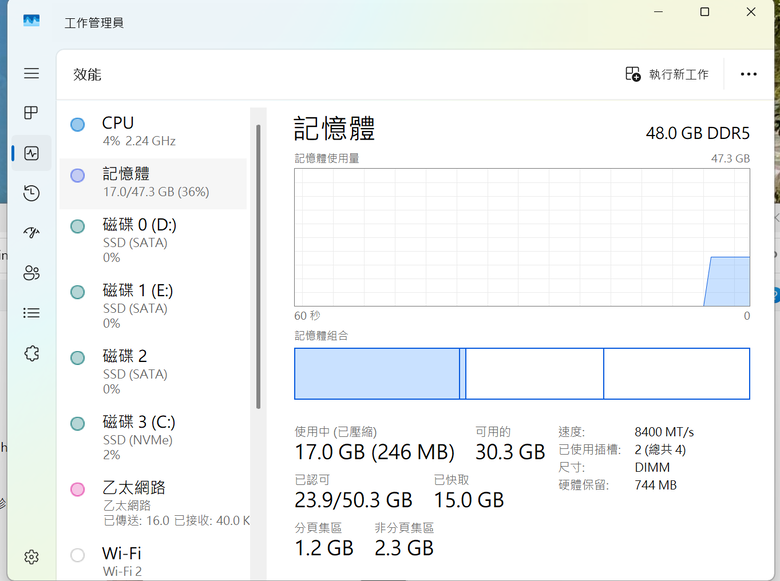Select 磁碟 3 (C:) NVMe entry

[x=153, y=438]
